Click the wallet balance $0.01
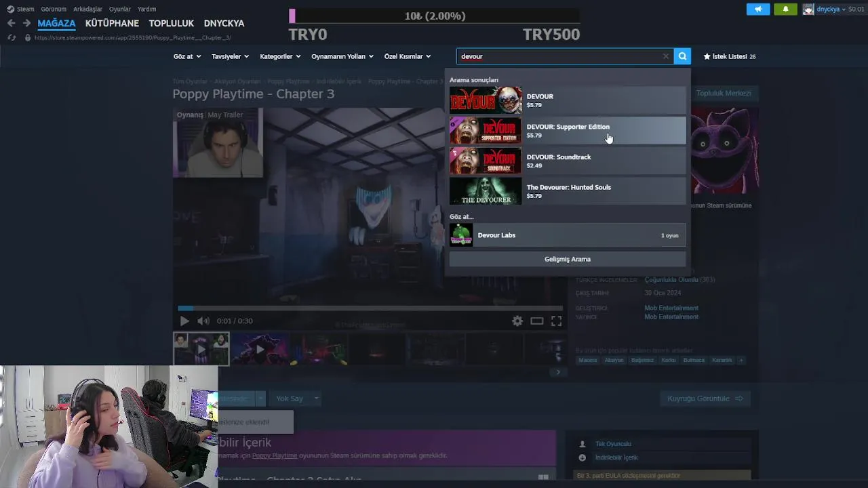Image resolution: width=868 pixels, height=488 pixels. pyautogui.click(x=856, y=9)
